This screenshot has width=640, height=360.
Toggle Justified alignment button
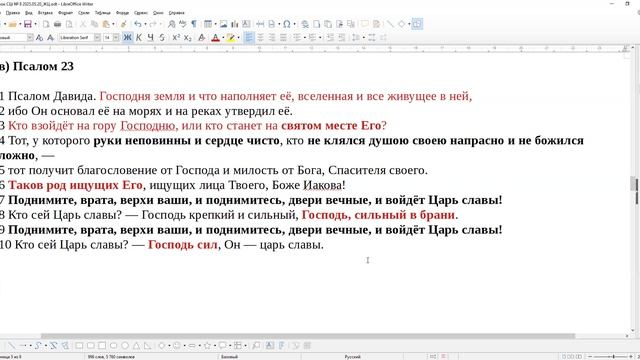(283, 38)
